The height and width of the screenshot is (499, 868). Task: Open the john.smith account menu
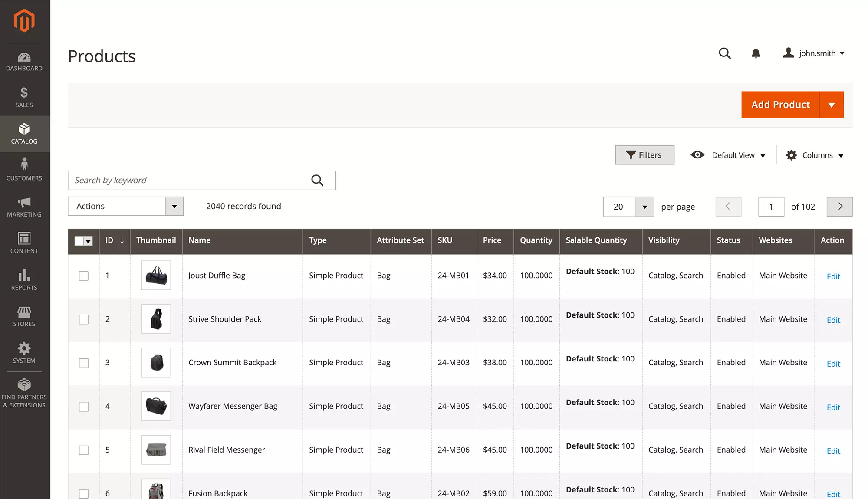814,53
